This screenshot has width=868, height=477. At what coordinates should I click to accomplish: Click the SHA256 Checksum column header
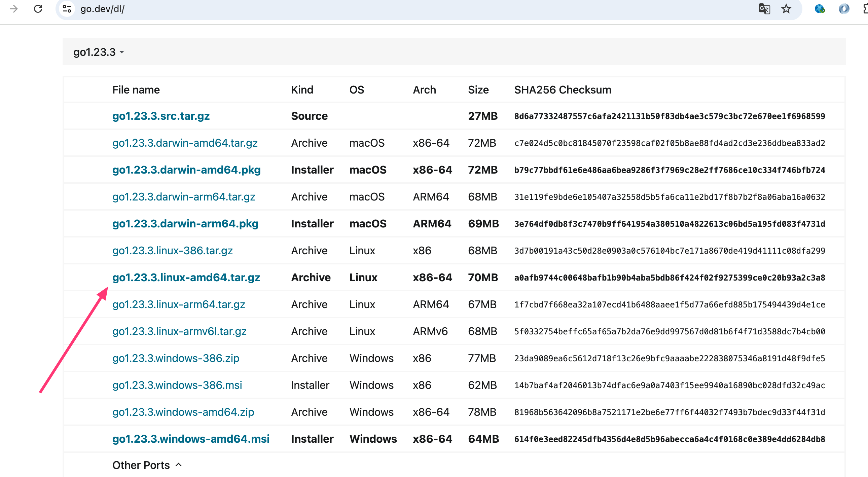point(563,90)
